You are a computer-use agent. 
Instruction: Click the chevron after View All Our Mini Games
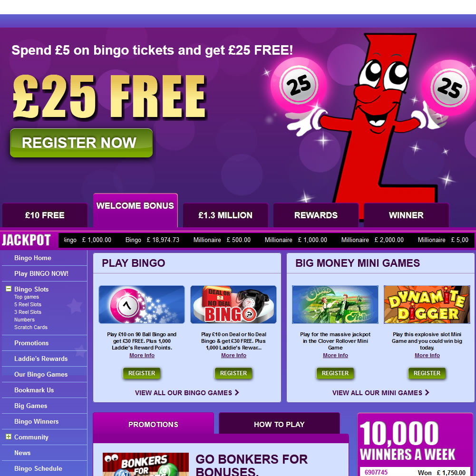[427, 392]
